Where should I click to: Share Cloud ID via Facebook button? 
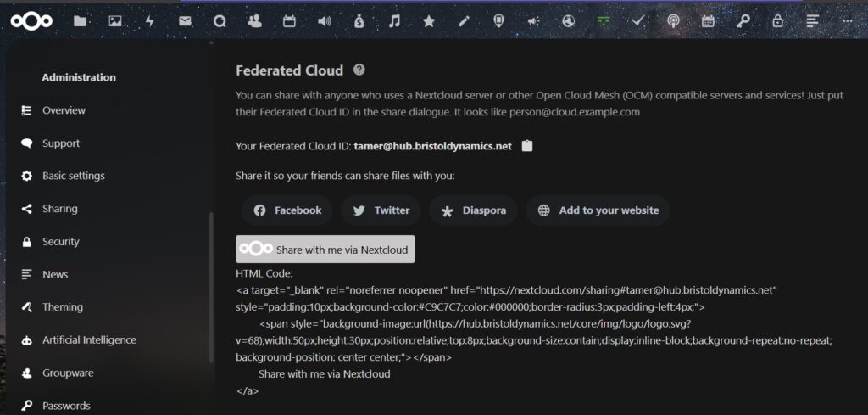(x=287, y=210)
